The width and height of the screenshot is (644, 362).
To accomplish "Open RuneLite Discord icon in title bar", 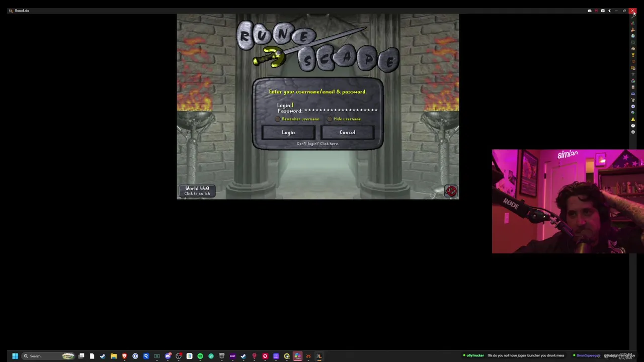I will (590, 11).
